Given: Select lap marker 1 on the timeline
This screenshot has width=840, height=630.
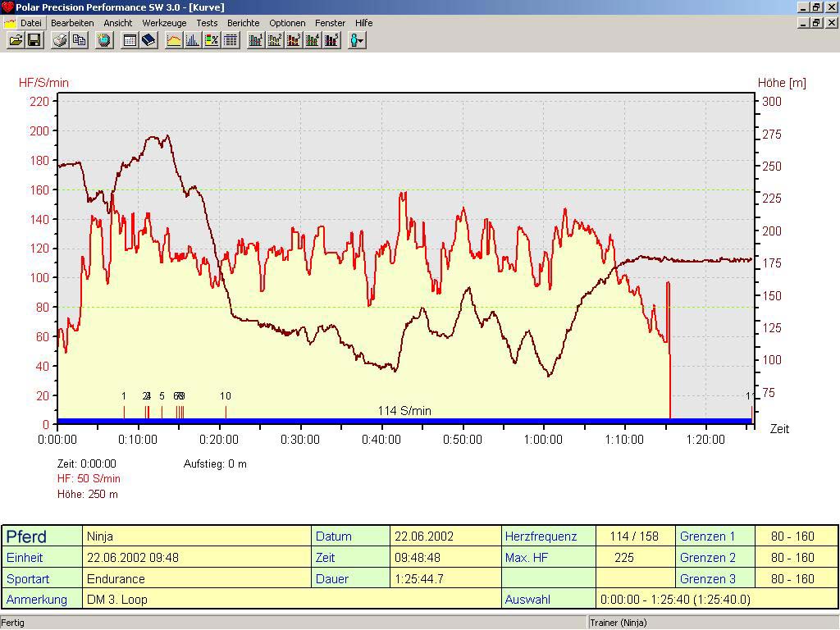Looking at the screenshot, I should pyautogui.click(x=124, y=396).
